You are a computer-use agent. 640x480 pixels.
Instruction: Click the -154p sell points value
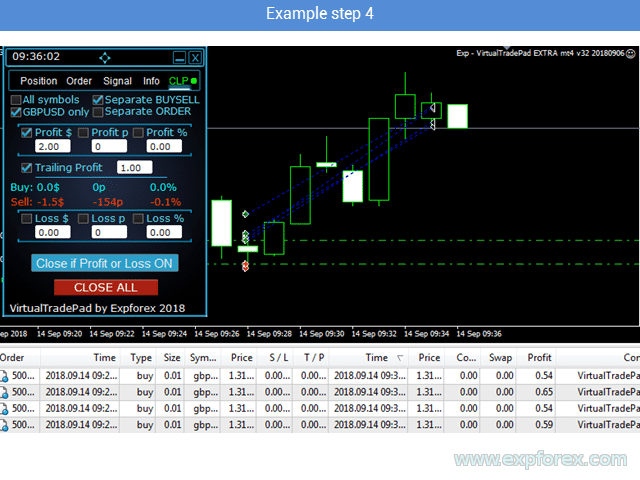coord(108,202)
